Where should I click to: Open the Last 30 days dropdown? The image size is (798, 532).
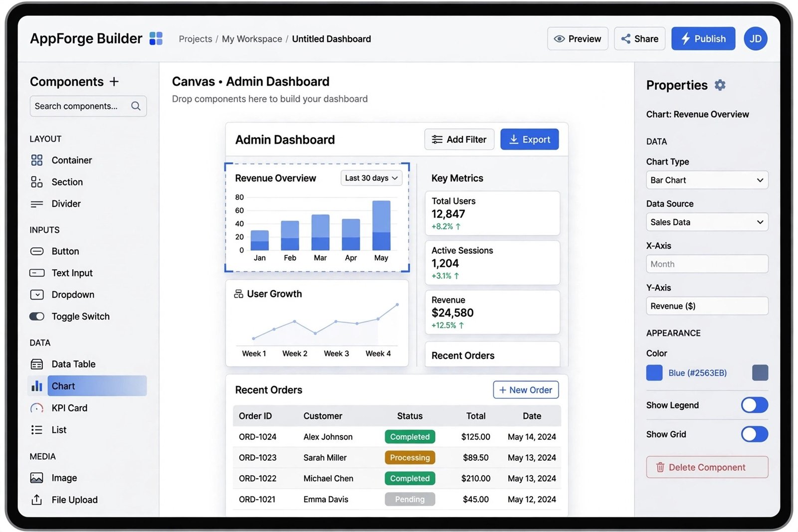pos(371,178)
